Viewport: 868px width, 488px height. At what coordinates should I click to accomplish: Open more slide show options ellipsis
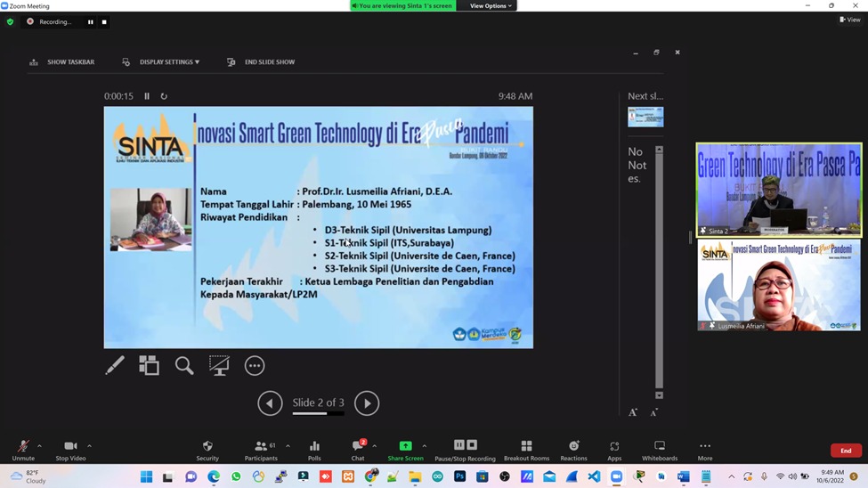click(255, 366)
